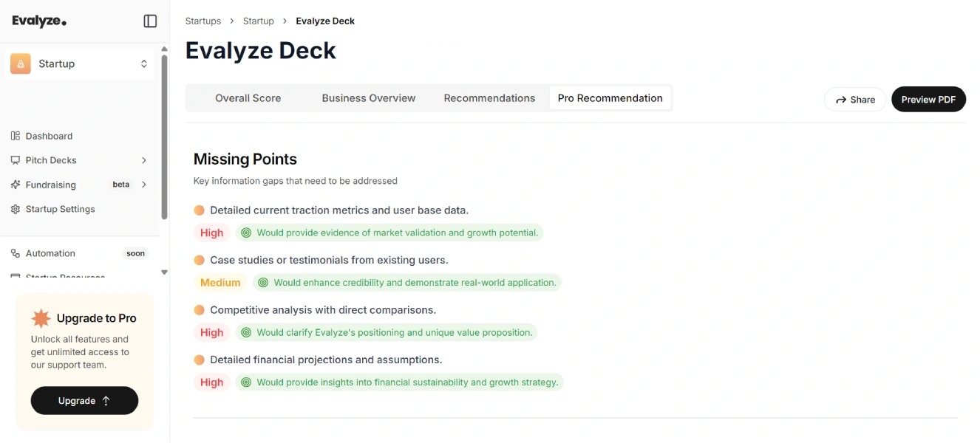Switch to the Overall Score tab
980x443 pixels.
coord(248,98)
